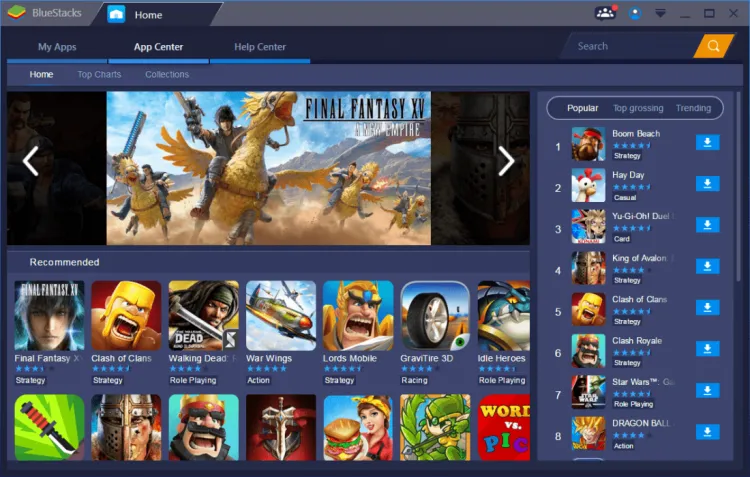
Task: Open DRAGON BALL icon in popular list
Action: tap(588, 433)
